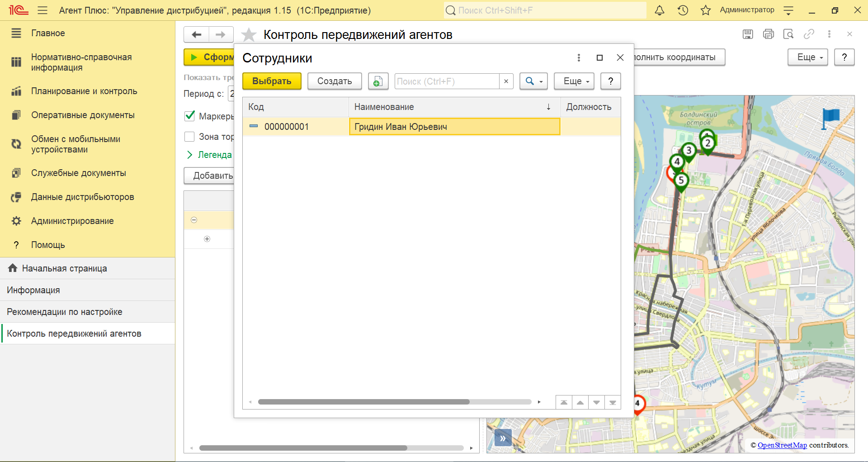The height and width of the screenshot is (462, 868).
Task: Click horizontal scrollbar of main form table
Action: pyautogui.click(x=303, y=448)
